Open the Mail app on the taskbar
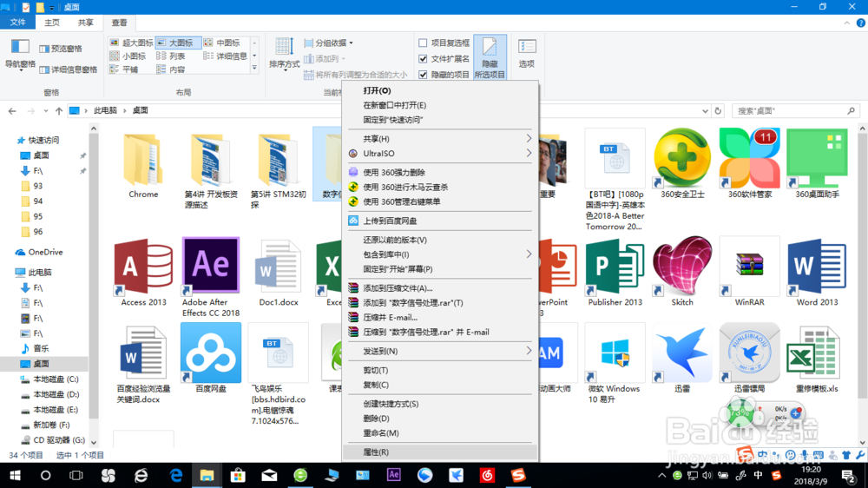868x488 pixels. pyautogui.click(x=269, y=475)
